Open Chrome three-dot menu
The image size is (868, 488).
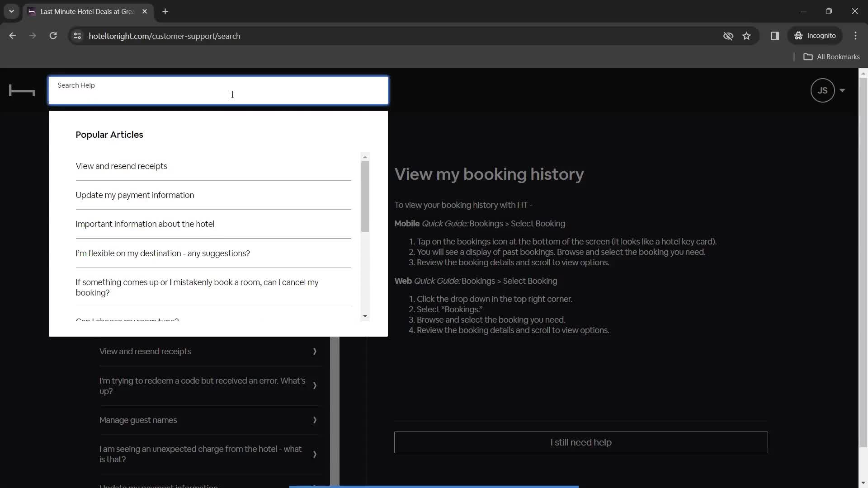(855, 36)
